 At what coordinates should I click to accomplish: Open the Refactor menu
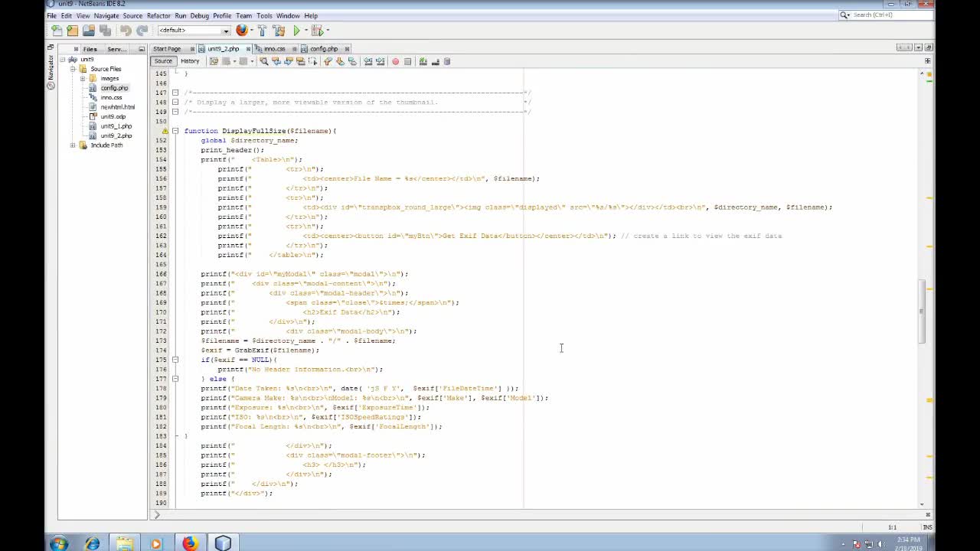(x=158, y=15)
